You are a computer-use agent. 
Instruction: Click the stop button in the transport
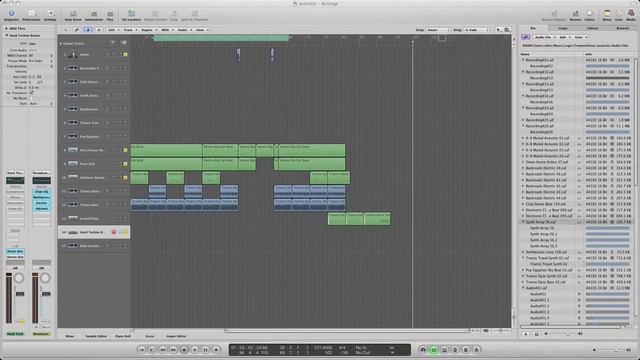click(184, 350)
